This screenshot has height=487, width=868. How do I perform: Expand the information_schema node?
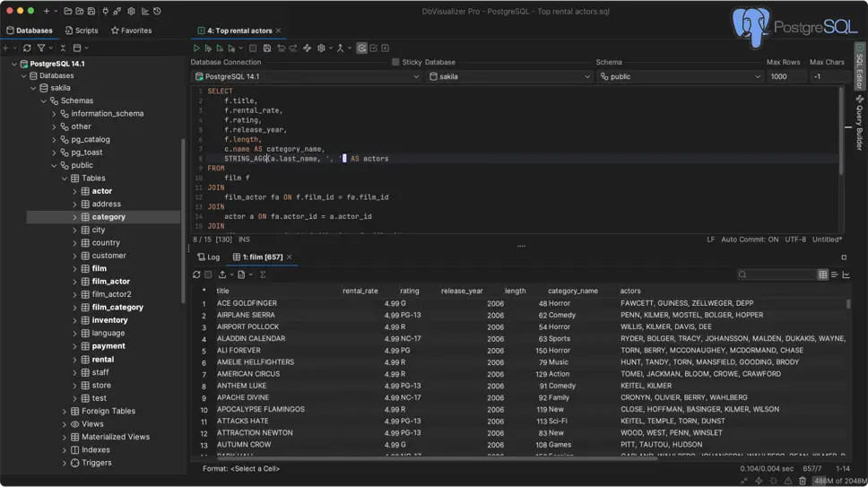[54, 114]
